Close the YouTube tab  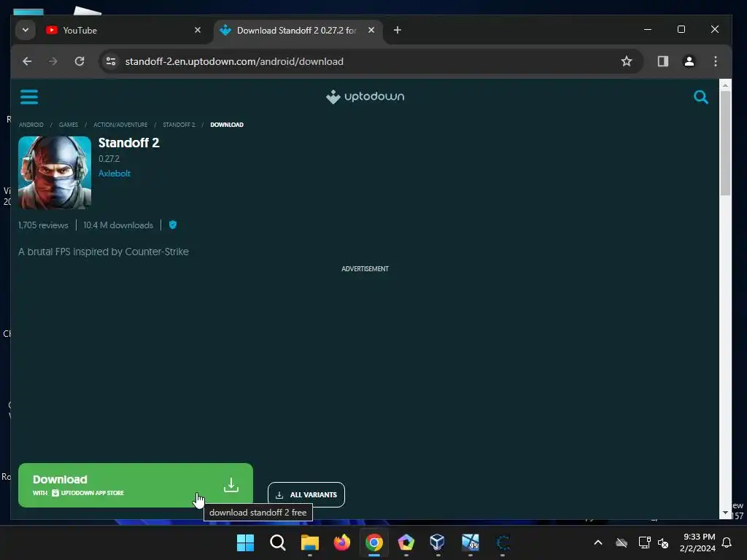(x=198, y=30)
